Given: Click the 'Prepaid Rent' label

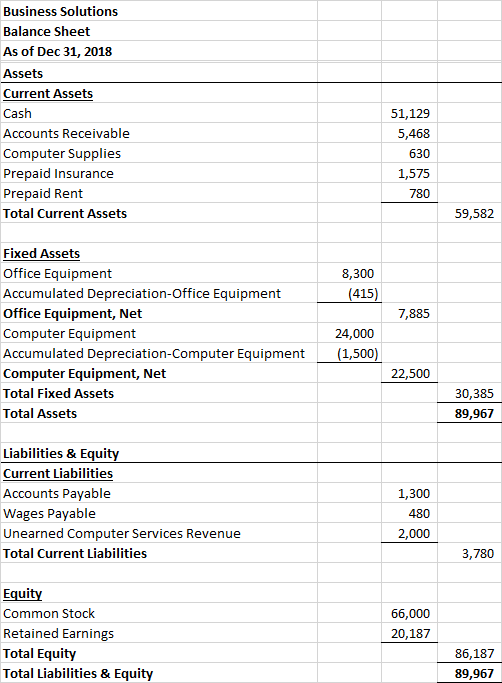Looking at the screenshot, I should 43,193.
